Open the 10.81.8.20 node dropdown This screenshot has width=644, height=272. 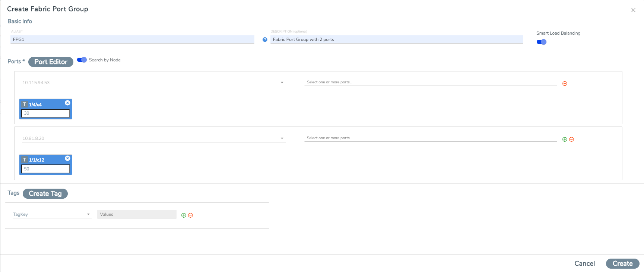(x=282, y=138)
